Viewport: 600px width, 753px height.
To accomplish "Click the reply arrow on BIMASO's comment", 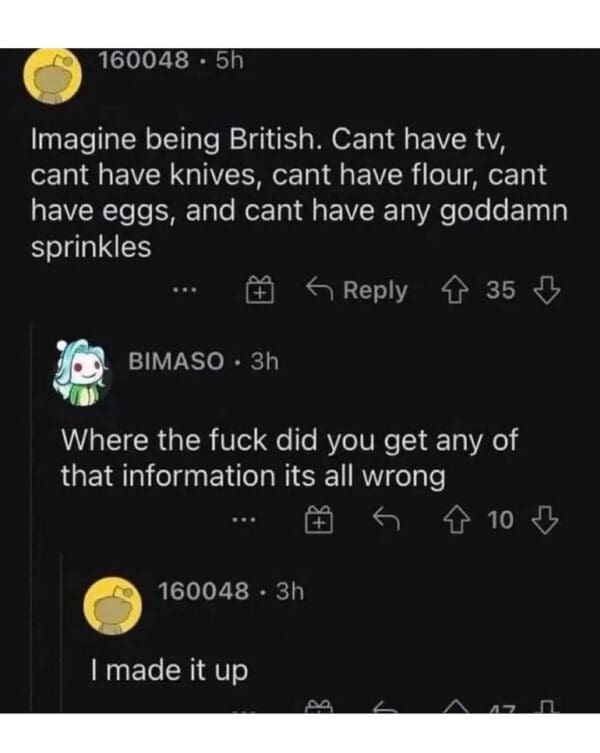I will 383,518.
